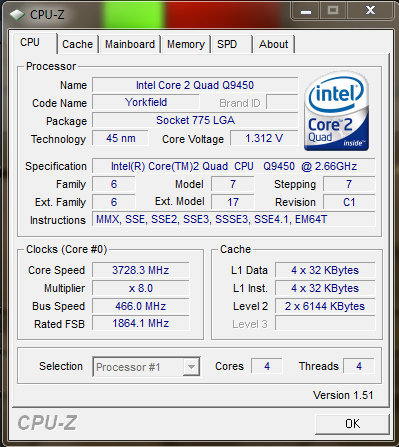Close the CPU-Z window

(370, 11)
